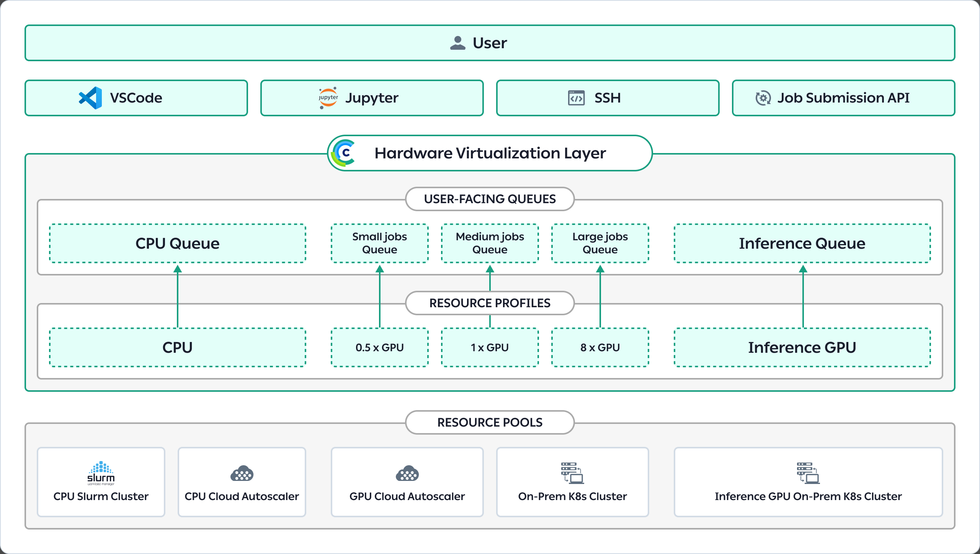Select the CPU resource profile box
980x554 pixels.
[x=178, y=347]
